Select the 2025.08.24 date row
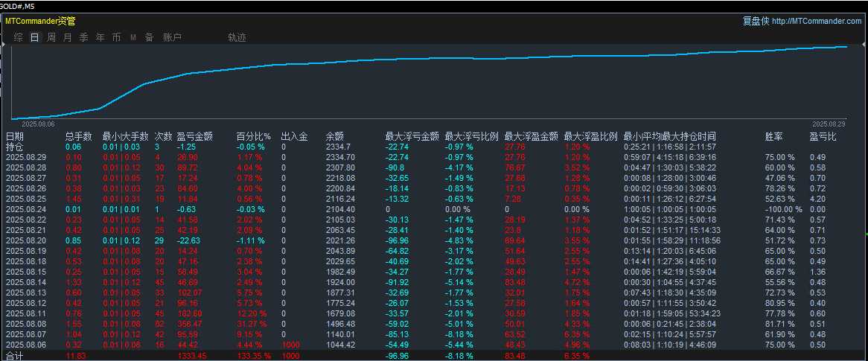Screen dimensions: 868x361 click(25, 209)
